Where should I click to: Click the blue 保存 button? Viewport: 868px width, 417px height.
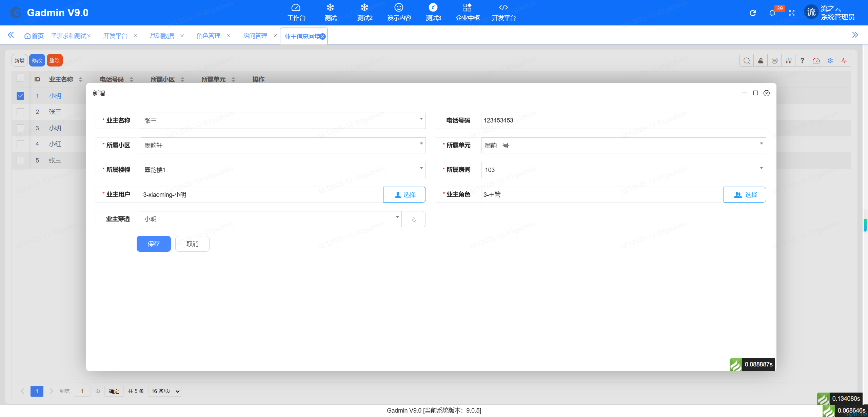[x=154, y=244]
